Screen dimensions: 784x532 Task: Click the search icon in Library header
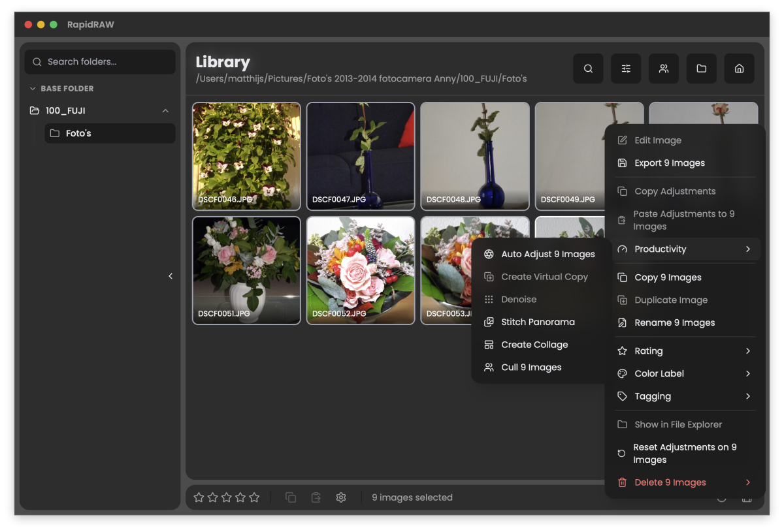click(588, 69)
